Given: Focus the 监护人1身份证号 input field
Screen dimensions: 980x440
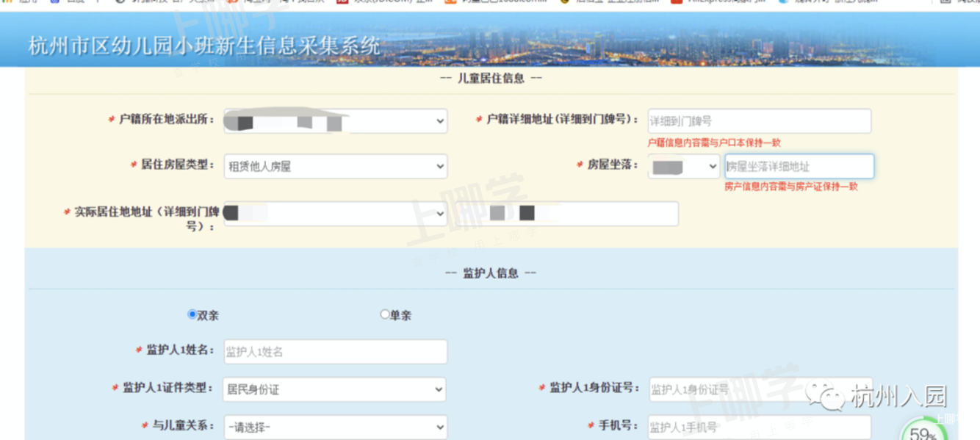Looking at the screenshot, I should [760, 389].
